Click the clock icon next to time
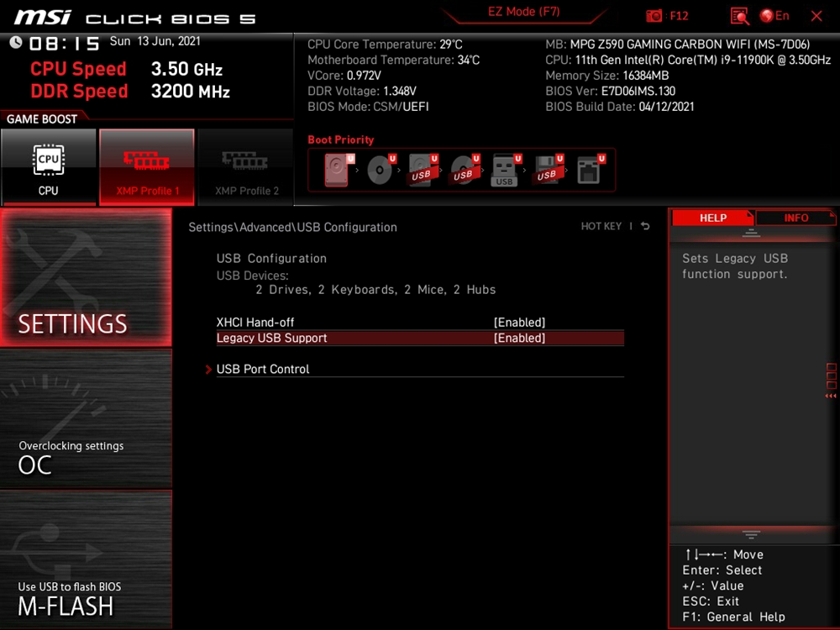The height and width of the screenshot is (630, 840). pos(15,42)
